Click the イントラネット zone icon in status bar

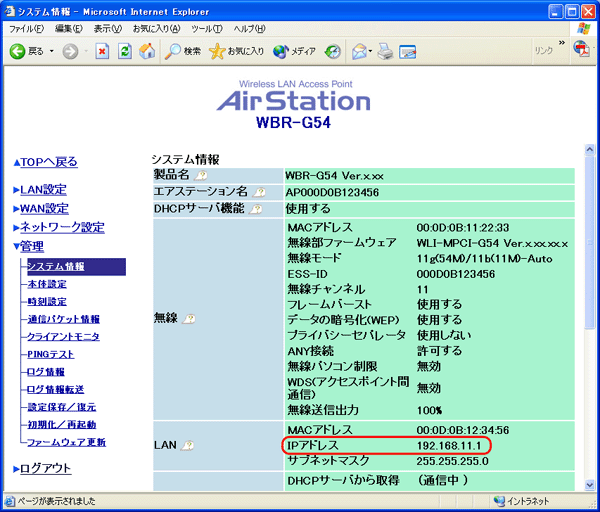click(x=499, y=501)
